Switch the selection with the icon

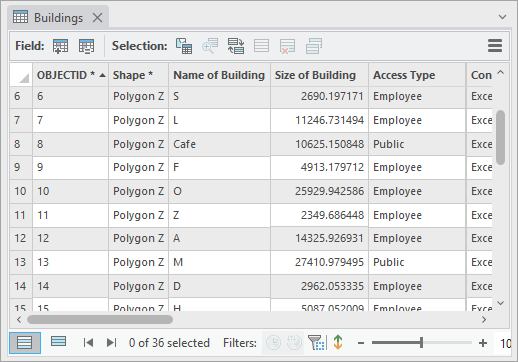pyautogui.click(x=236, y=46)
